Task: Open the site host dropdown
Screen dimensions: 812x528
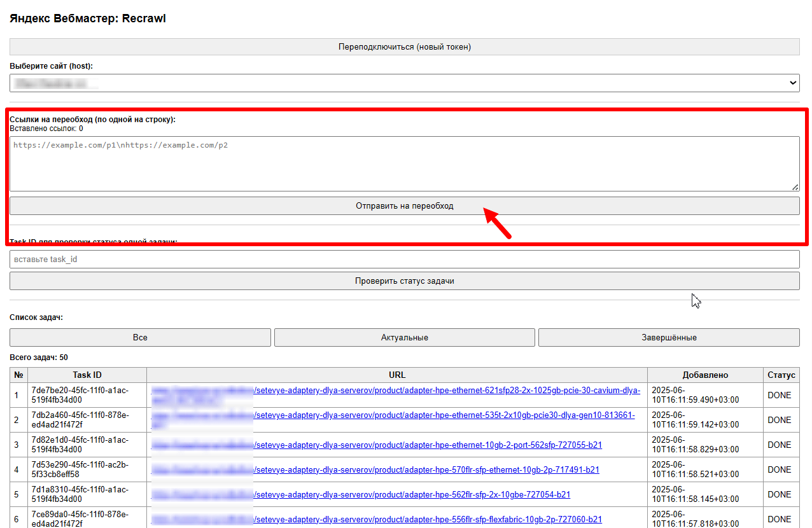Action: coord(404,83)
